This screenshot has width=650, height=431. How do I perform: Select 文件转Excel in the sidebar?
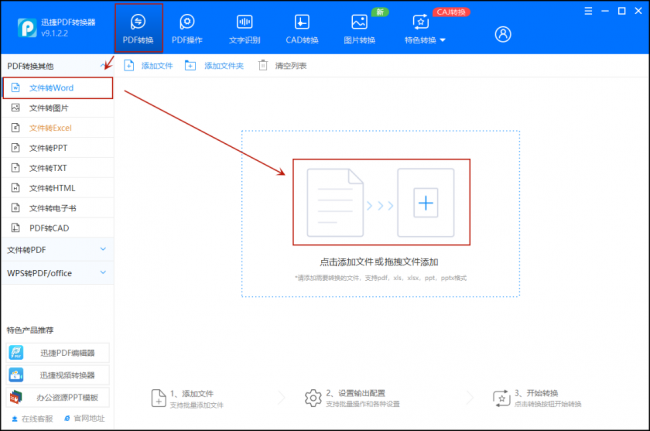coord(58,128)
